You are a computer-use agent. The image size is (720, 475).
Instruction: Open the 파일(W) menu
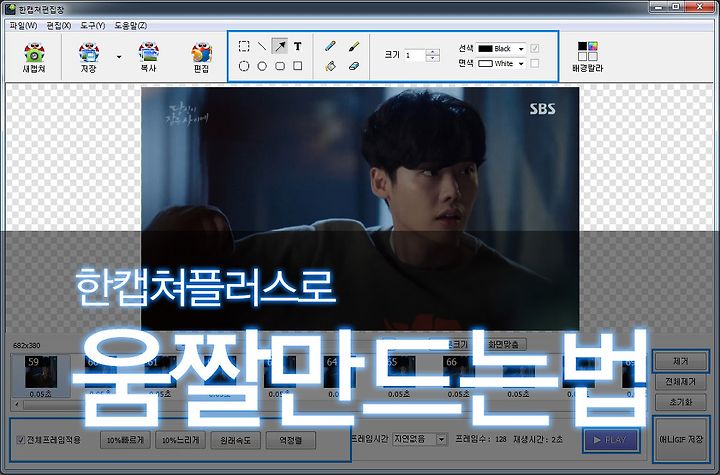tap(23, 26)
